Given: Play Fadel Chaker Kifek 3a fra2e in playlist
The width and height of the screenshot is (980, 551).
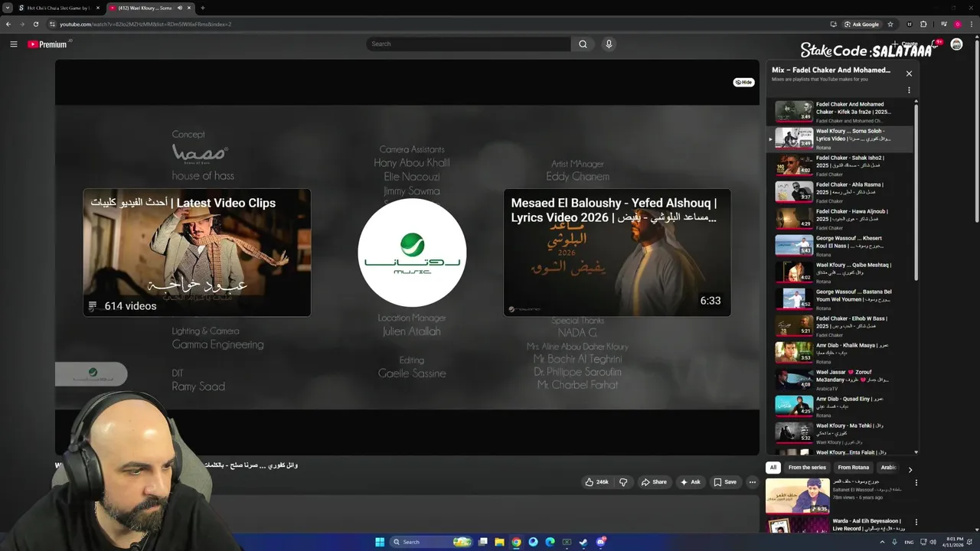Looking at the screenshot, I should 841,112.
